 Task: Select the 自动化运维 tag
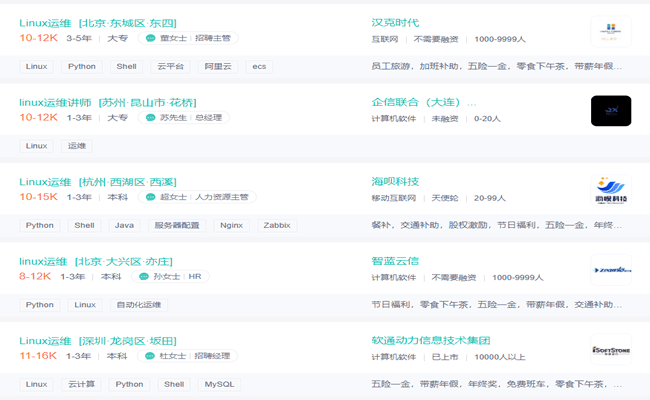click(139, 305)
